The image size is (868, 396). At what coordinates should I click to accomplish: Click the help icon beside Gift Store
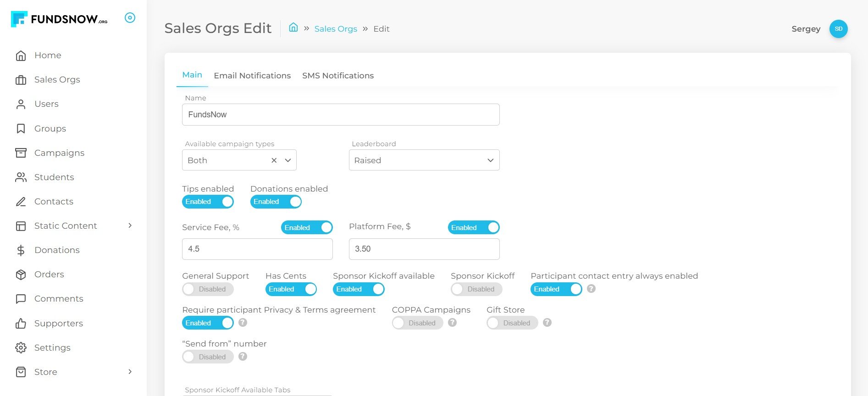click(x=547, y=323)
